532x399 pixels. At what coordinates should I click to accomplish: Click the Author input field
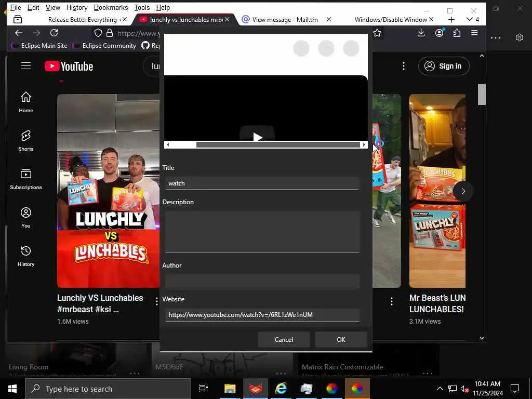262,281
